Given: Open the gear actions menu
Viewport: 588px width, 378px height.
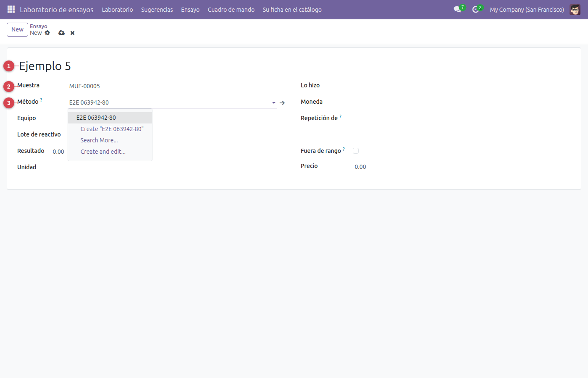Looking at the screenshot, I should 47,33.
